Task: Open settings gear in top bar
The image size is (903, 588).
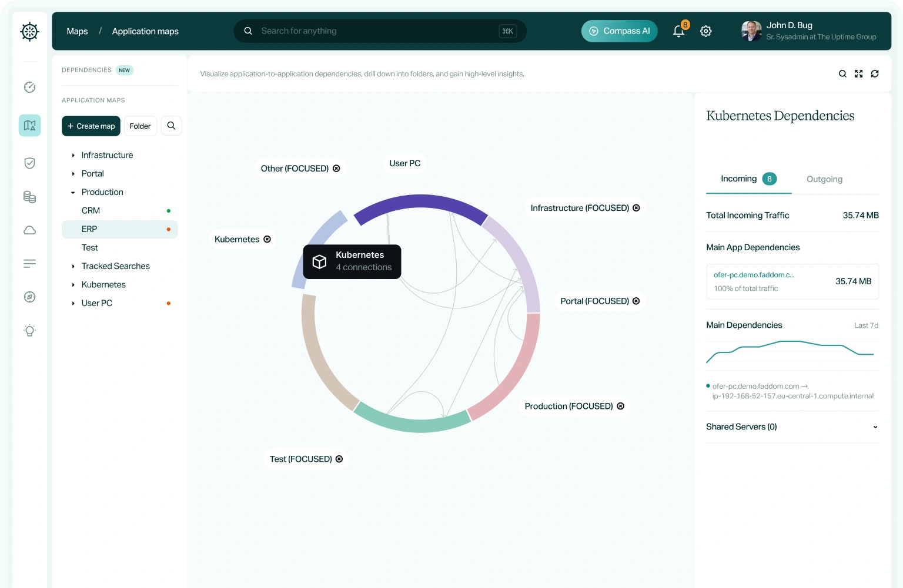Action: [x=706, y=31]
